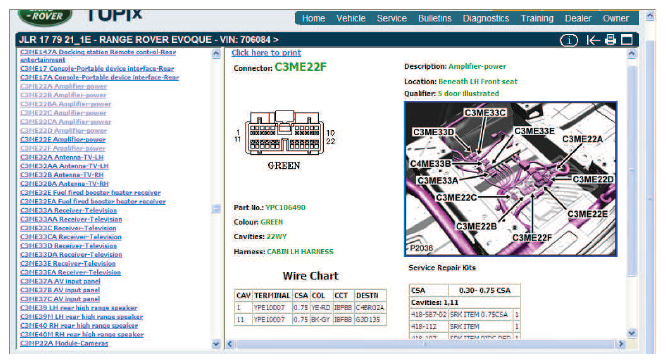Open C3ME39 LH rear high range speaker
666x363 pixels.
(79, 307)
